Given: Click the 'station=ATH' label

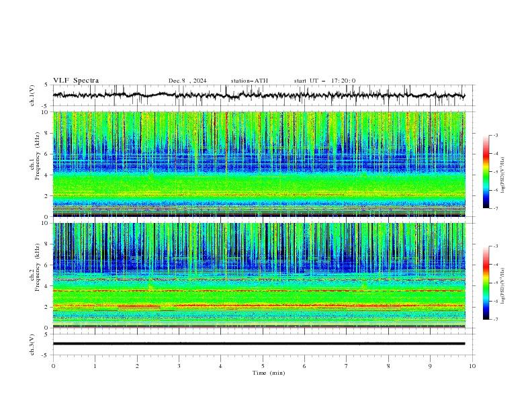Looking at the screenshot, I should tap(249, 81).
